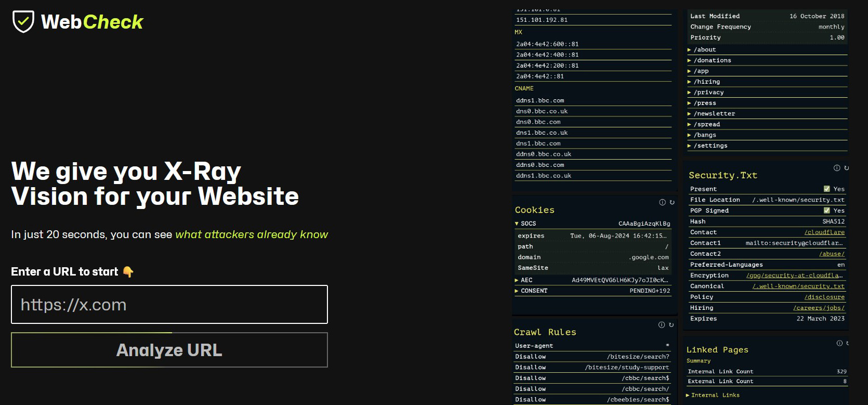Select the /bitesize/study-support disallow rule
The width and height of the screenshot is (868, 405).
(592, 367)
